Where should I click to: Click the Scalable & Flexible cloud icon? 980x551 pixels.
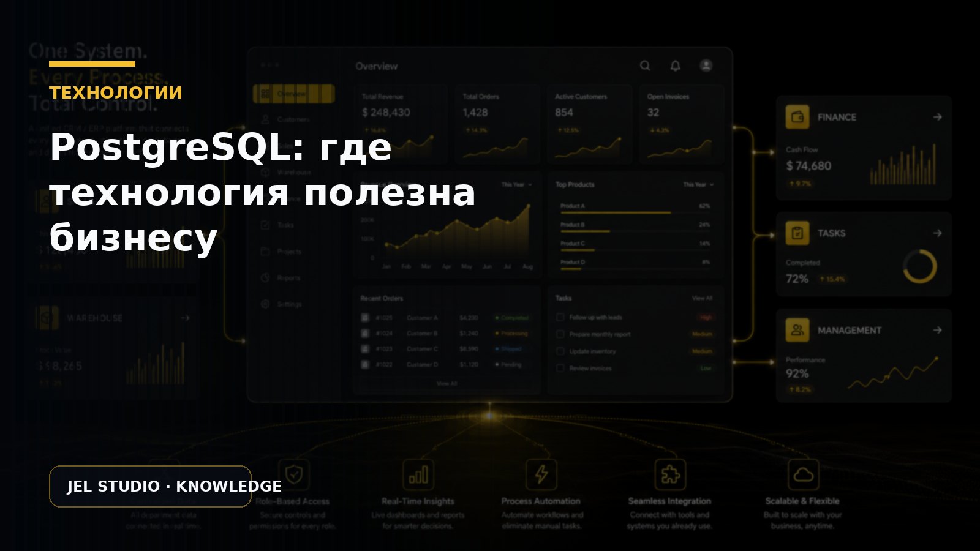(x=803, y=474)
